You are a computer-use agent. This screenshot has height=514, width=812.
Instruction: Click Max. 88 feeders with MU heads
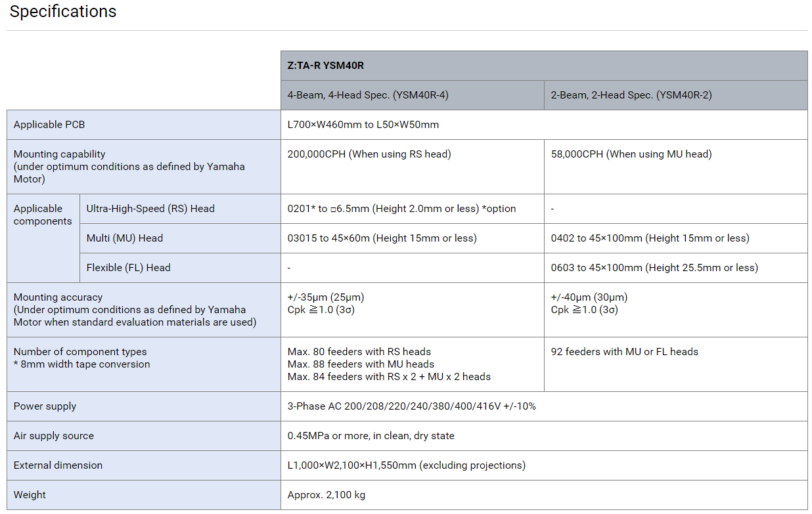[x=361, y=364]
